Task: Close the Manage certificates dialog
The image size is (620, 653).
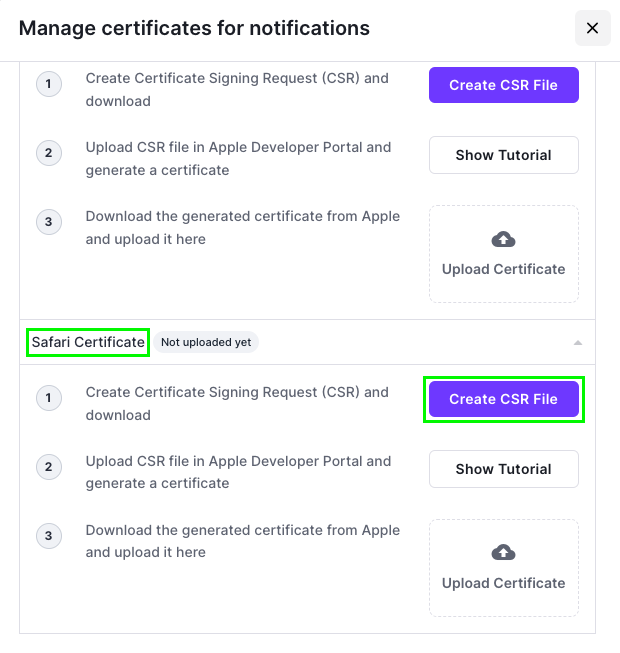Action: pyautogui.click(x=592, y=28)
